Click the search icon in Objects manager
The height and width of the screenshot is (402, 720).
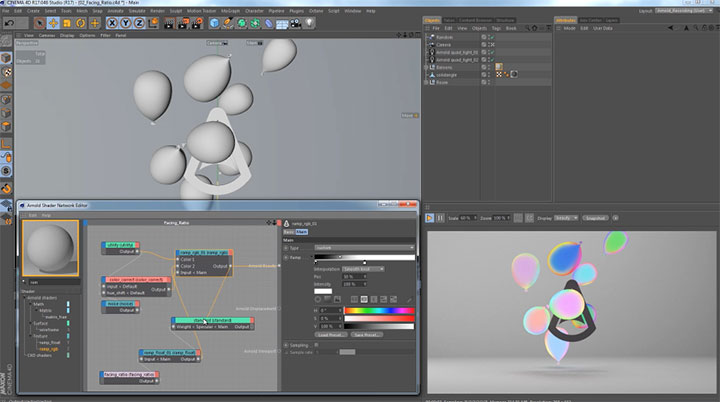pyautogui.click(x=527, y=28)
